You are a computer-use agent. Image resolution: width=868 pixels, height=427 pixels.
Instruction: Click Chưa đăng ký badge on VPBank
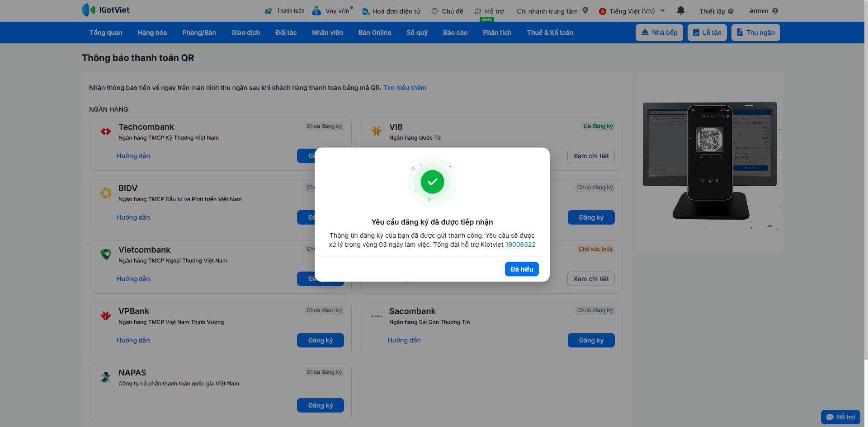point(324,310)
